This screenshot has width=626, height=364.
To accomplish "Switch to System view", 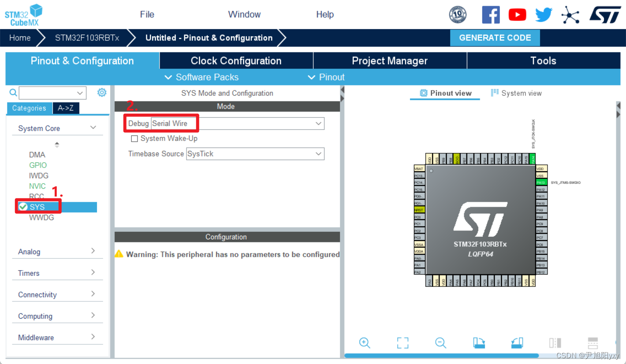I will (x=516, y=93).
